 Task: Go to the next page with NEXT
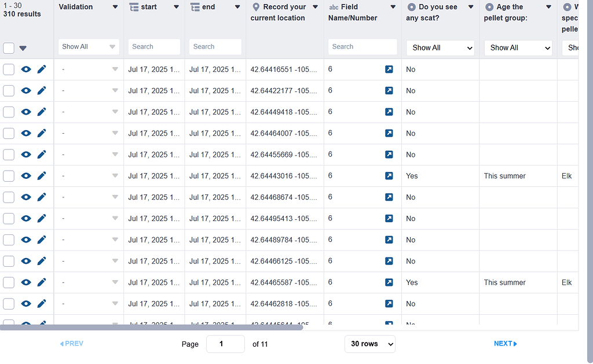(504, 343)
